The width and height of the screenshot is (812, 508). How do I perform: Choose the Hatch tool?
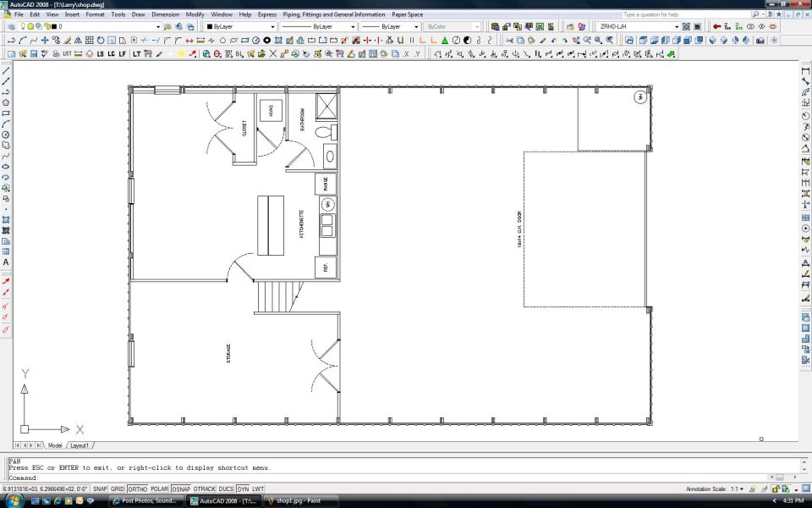pos(6,220)
